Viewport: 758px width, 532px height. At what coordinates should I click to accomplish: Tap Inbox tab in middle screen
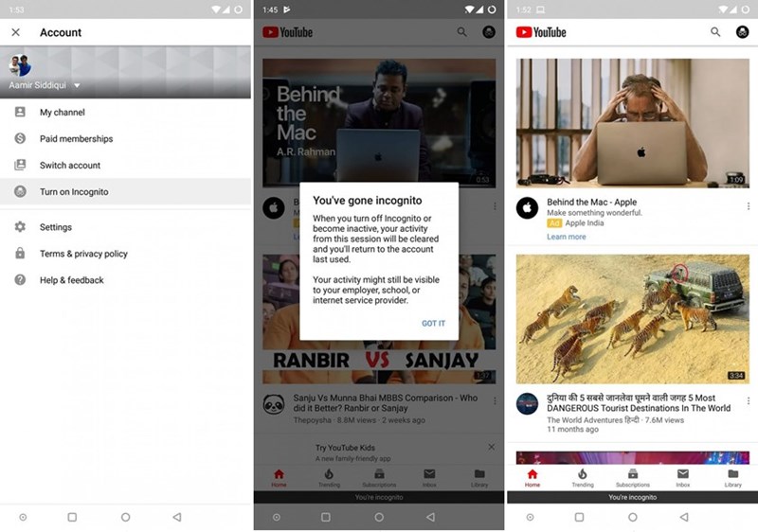(429, 478)
